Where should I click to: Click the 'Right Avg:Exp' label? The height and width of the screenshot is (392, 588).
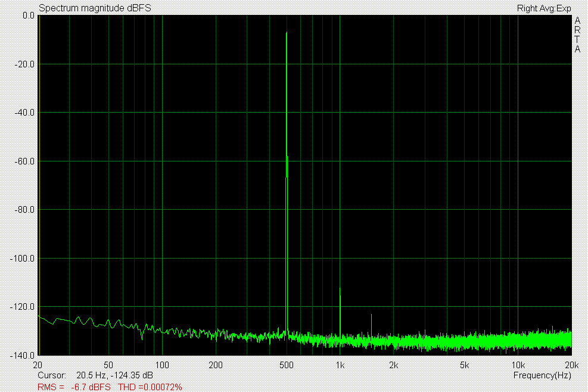[544, 8]
